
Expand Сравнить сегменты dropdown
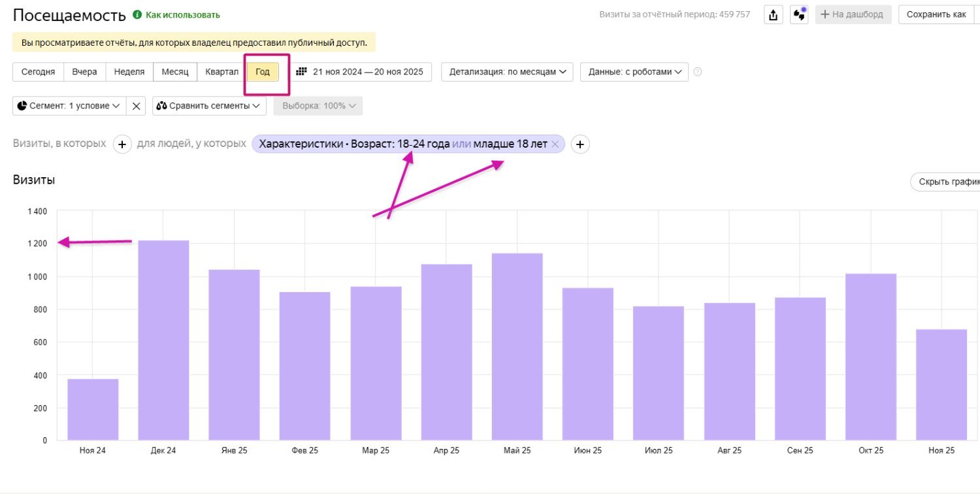click(x=209, y=106)
